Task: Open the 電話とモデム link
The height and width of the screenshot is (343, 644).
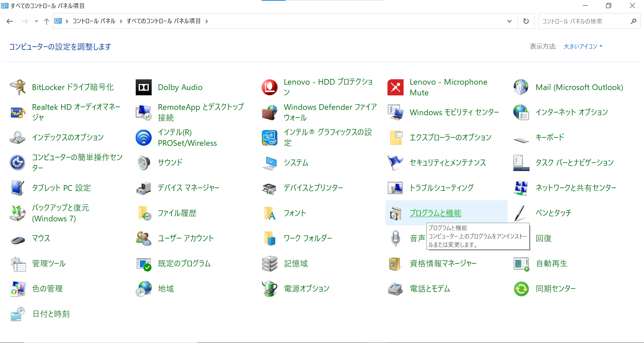Action: 430,289
